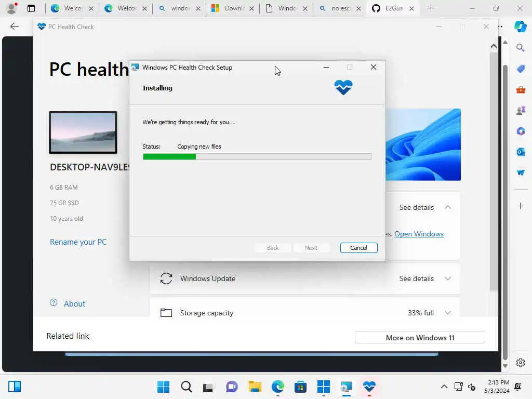Click the collapse arrow above PC Health Check scrollbar
The width and height of the screenshot is (532, 399).
[494, 46]
